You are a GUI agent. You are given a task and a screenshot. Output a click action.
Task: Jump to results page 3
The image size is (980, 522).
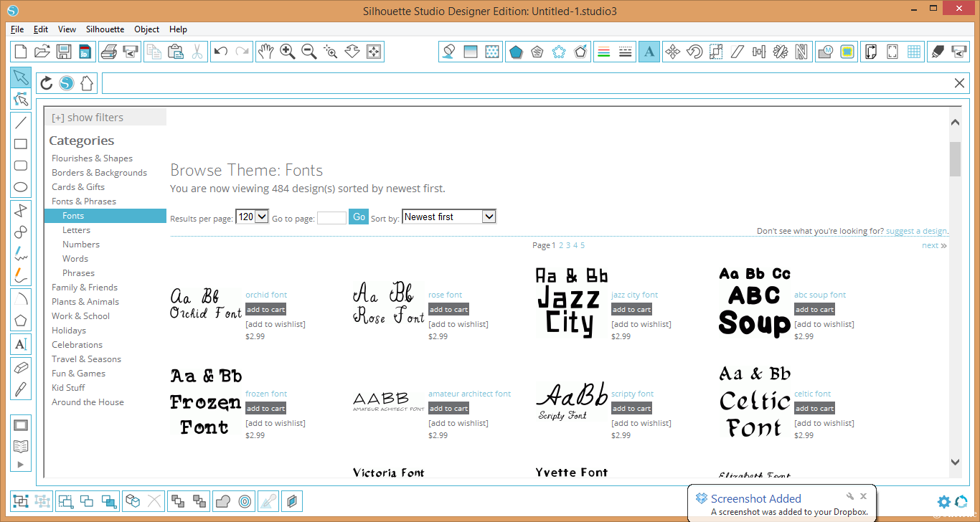[x=568, y=245]
